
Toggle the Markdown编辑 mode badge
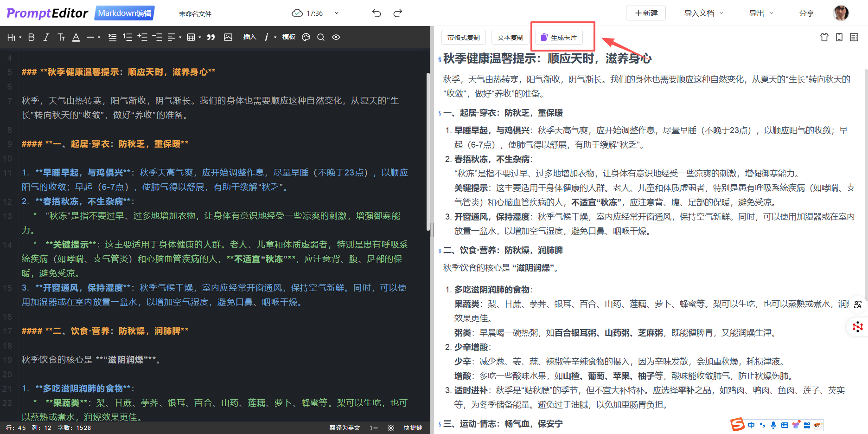pyautogui.click(x=124, y=13)
